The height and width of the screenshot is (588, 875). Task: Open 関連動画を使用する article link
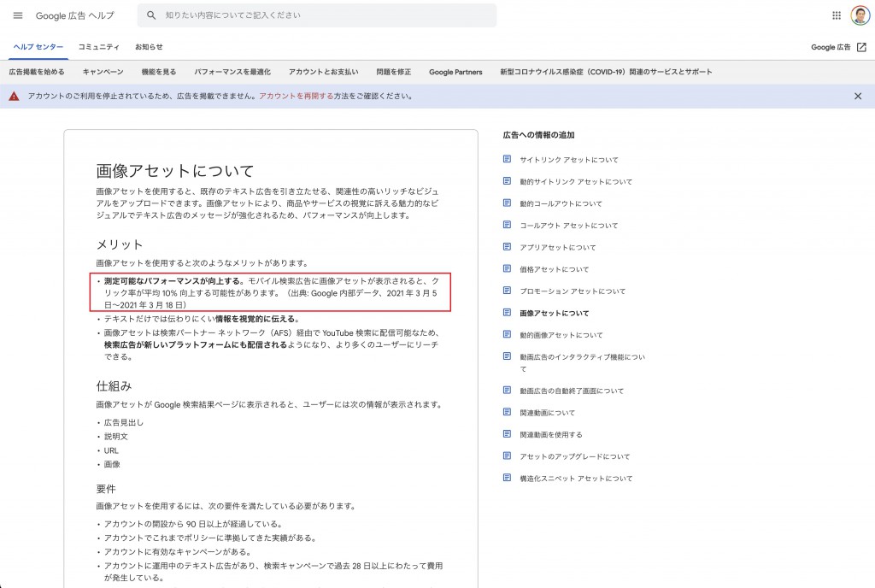[x=551, y=434]
